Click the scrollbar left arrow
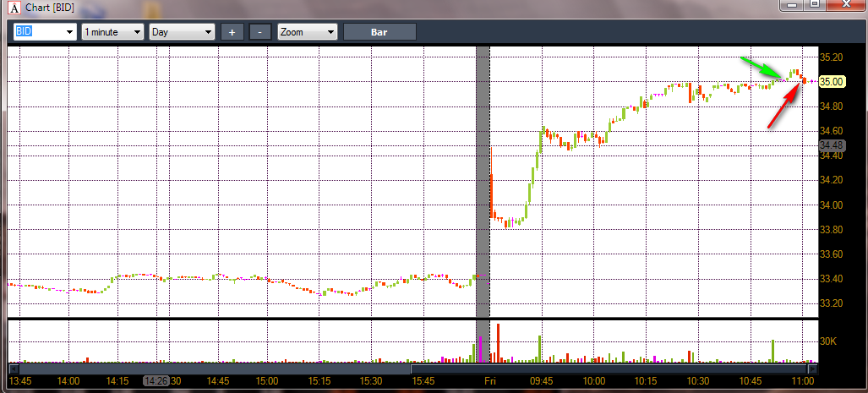 tap(14, 368)
